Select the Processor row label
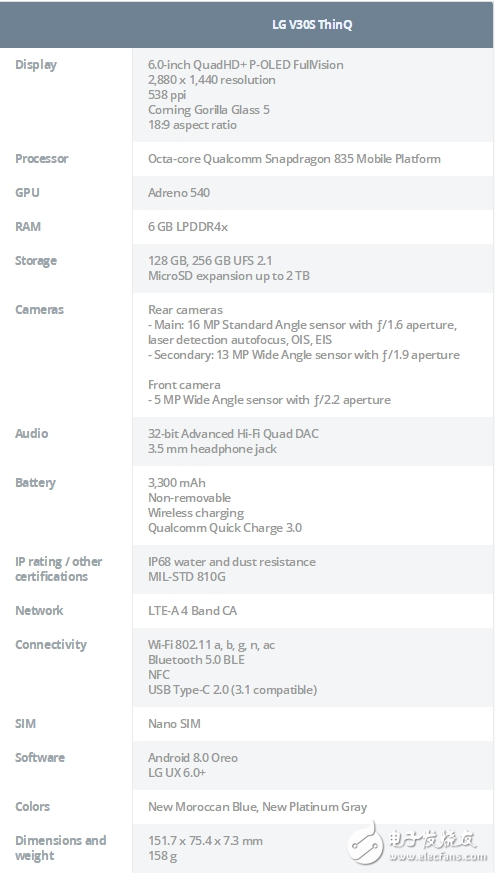Viewport: 495px width, 873px height. click(x=42, y=159)
